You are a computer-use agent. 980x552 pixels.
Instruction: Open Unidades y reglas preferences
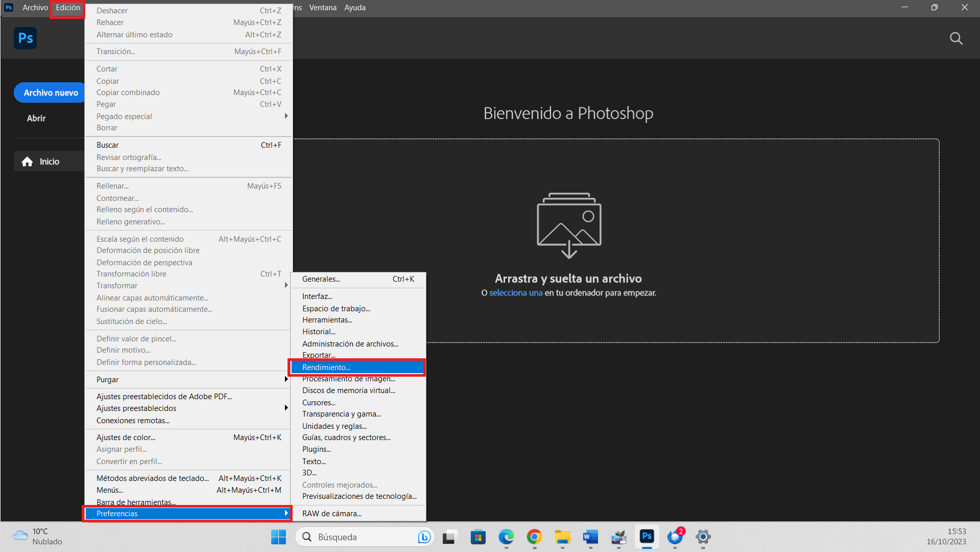click(357, 426)
